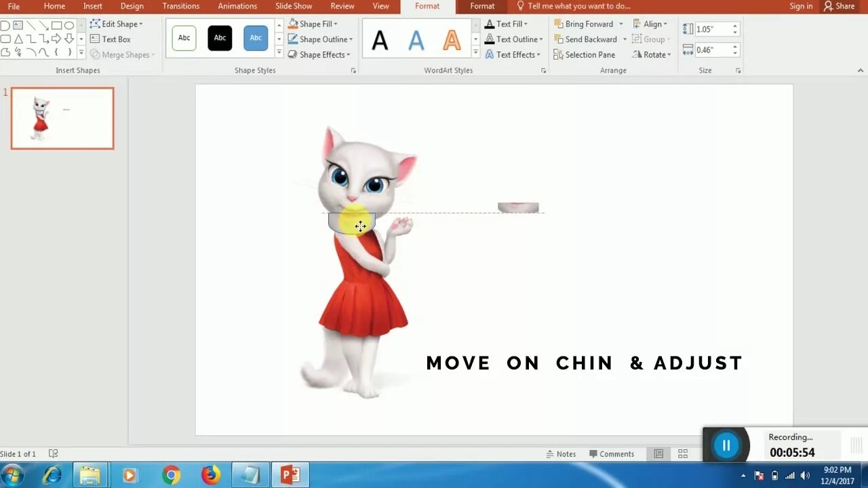Select the right block arrow shape

56,39
